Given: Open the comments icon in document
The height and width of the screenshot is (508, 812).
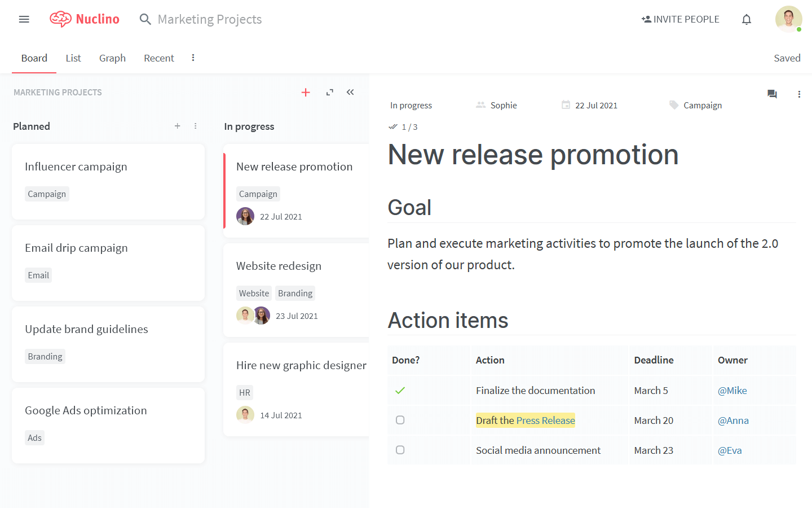Looking at the screenshot, I should (x=772, y=94).
